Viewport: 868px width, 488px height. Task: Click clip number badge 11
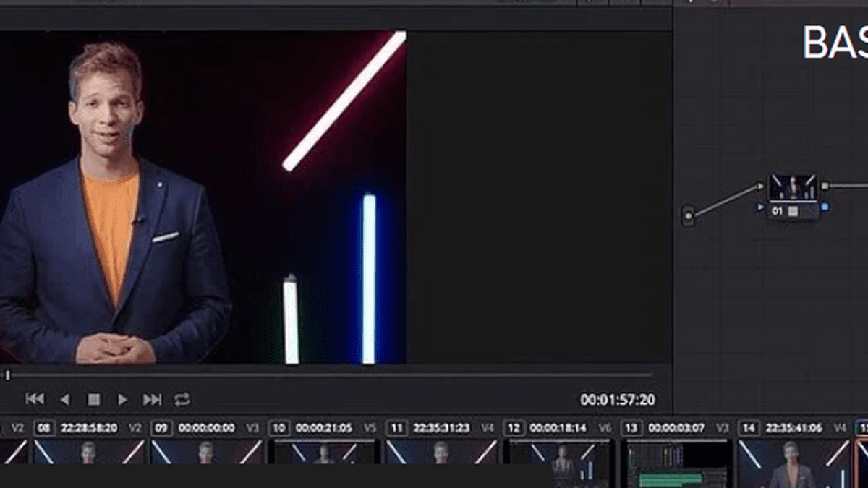[396, 428]
